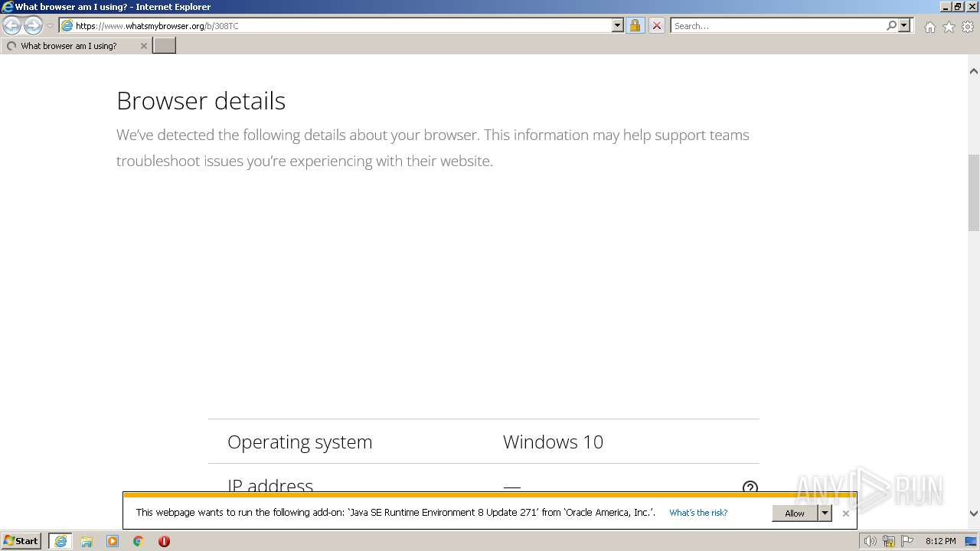Screen dimensions: 980x551
Task: Click the network tray icon
Action: click(889, 541)
